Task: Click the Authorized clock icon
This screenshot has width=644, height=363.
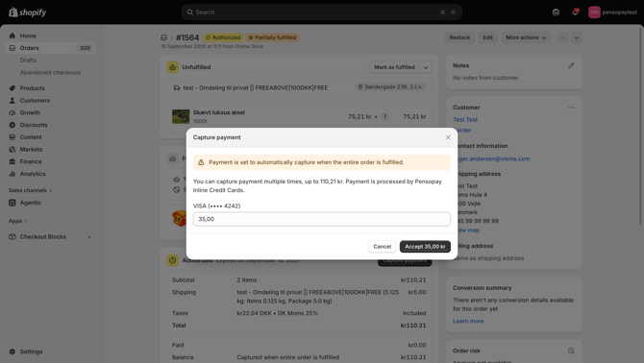Action: 172,260
